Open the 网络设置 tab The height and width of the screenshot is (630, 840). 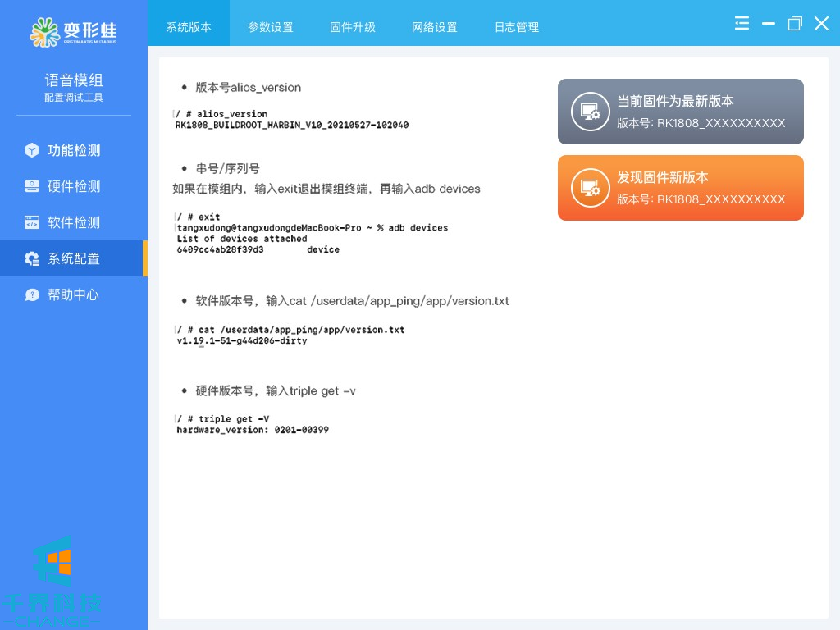coord(435,27)
